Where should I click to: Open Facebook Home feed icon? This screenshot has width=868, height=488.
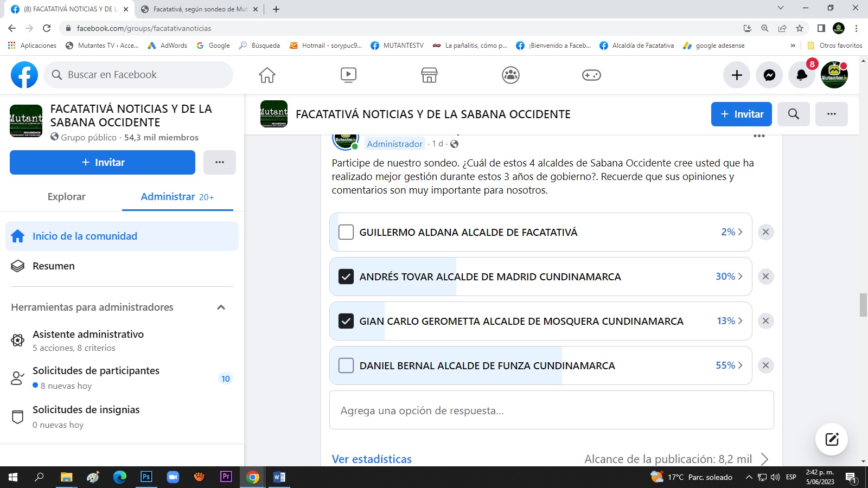(x=267, y=75)
